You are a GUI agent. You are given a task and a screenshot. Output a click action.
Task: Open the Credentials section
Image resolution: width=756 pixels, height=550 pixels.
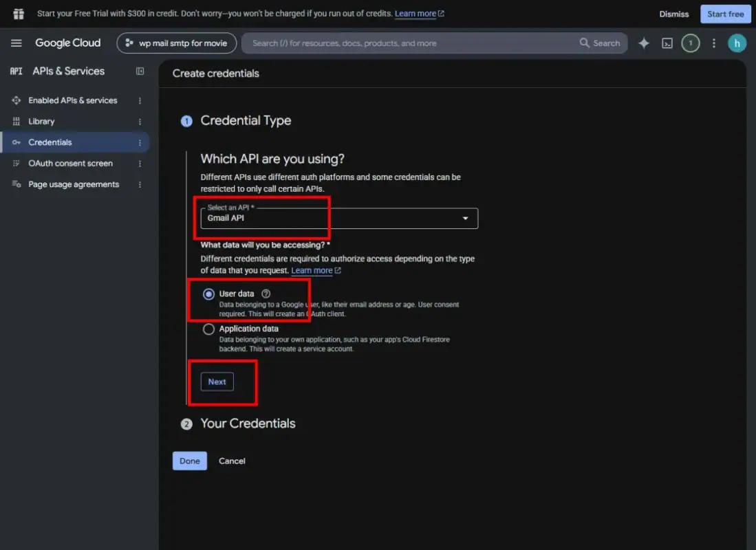[50, 142]
